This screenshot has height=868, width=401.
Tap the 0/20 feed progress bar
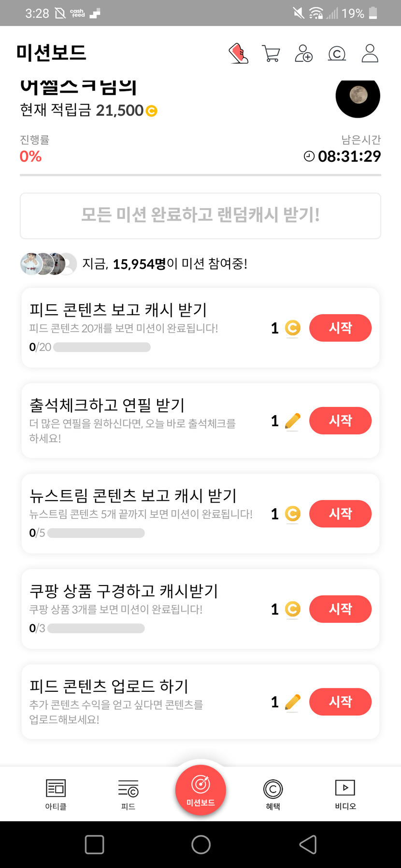click(101, 347)
